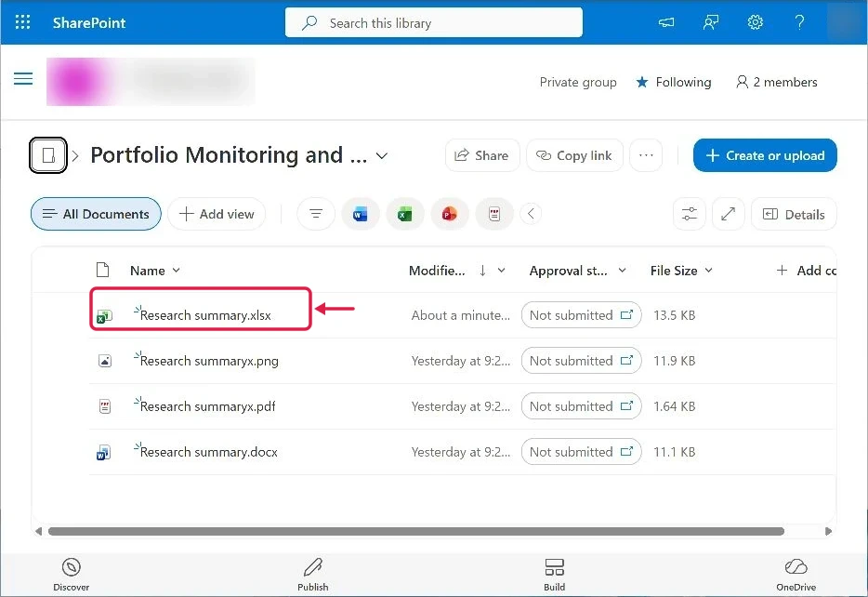Click Add view

coord(217,214)
